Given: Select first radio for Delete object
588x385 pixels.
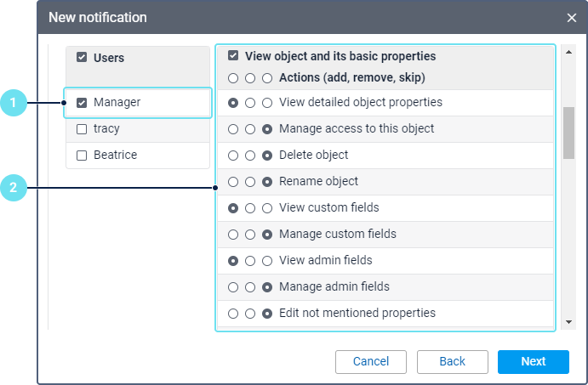Looking at the screenshot, I should [x=233, y=156].
